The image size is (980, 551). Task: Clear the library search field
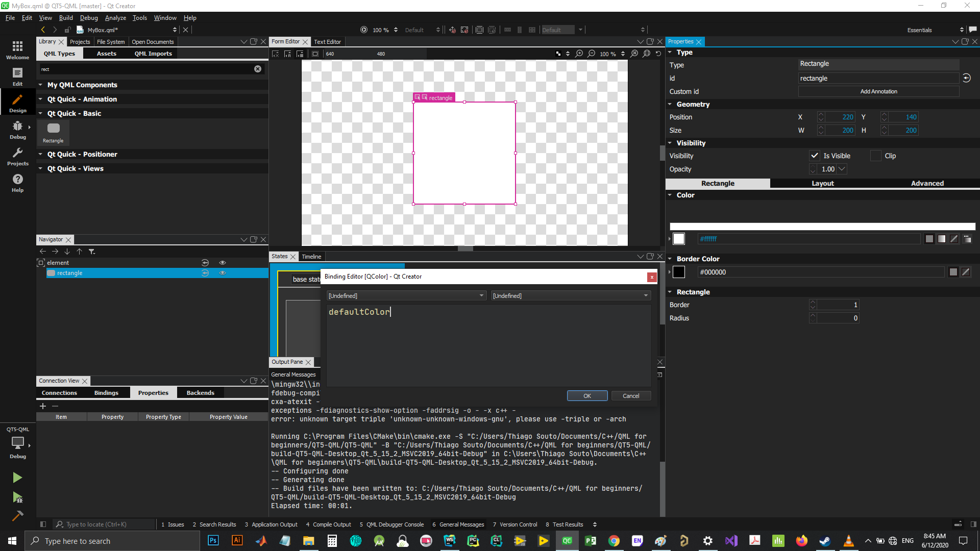click(258, 69)
